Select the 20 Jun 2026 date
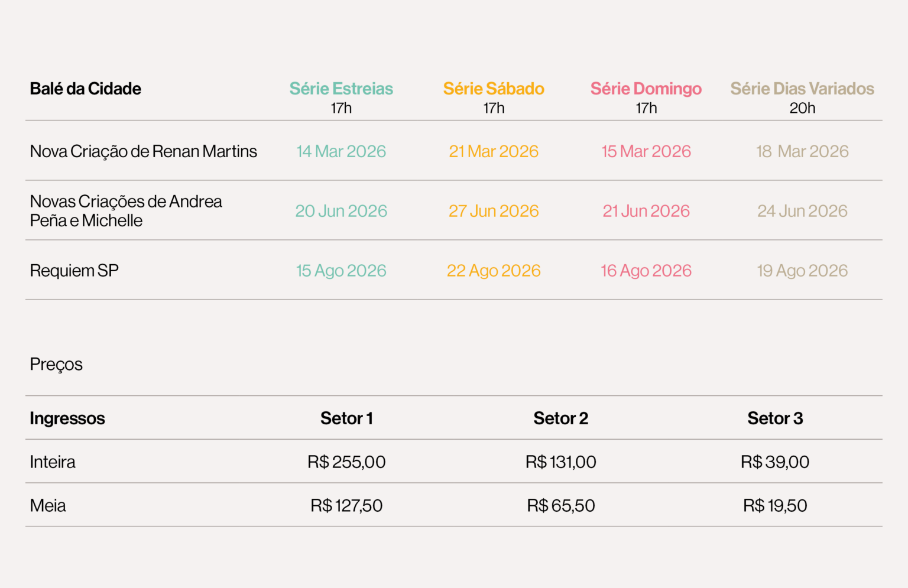The image size is (908, 588). [x=341, y=211]
